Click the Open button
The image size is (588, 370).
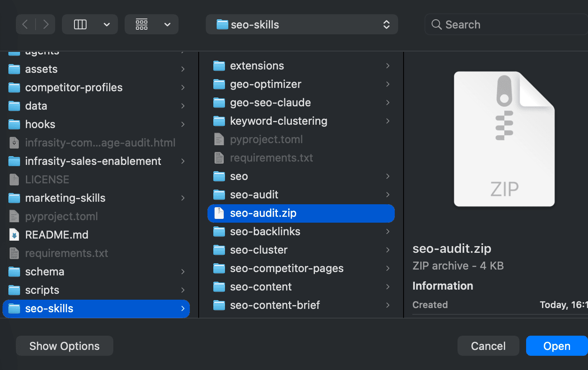pos(557,346)
